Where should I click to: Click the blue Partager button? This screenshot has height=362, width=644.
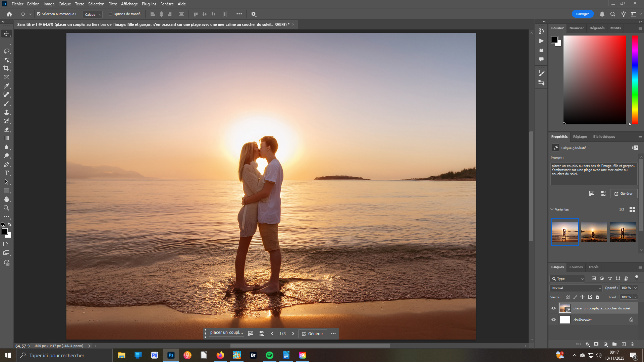pos(582,14)
